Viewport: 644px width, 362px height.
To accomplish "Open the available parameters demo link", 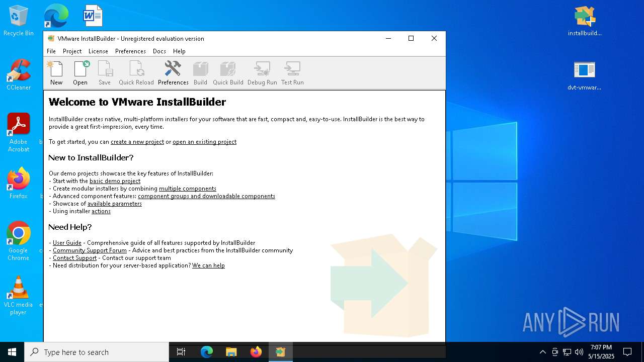I will tap(115, 204).
